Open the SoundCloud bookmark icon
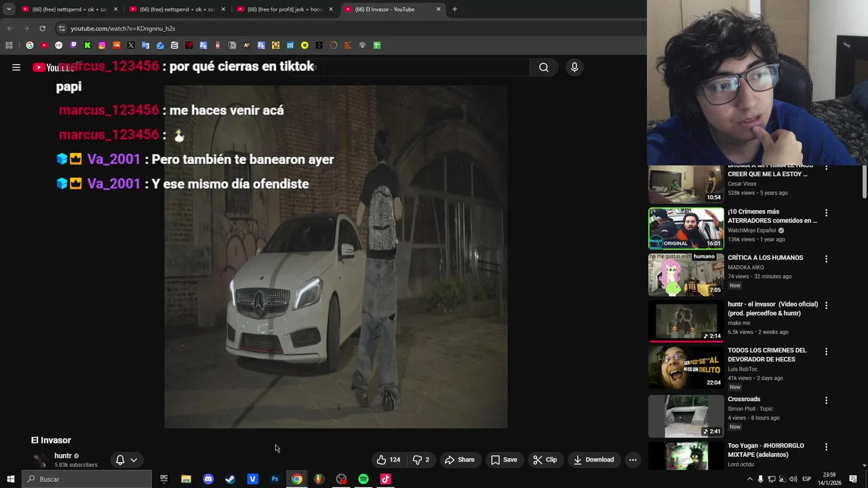 pyautogui.click(x=117, y=45)
